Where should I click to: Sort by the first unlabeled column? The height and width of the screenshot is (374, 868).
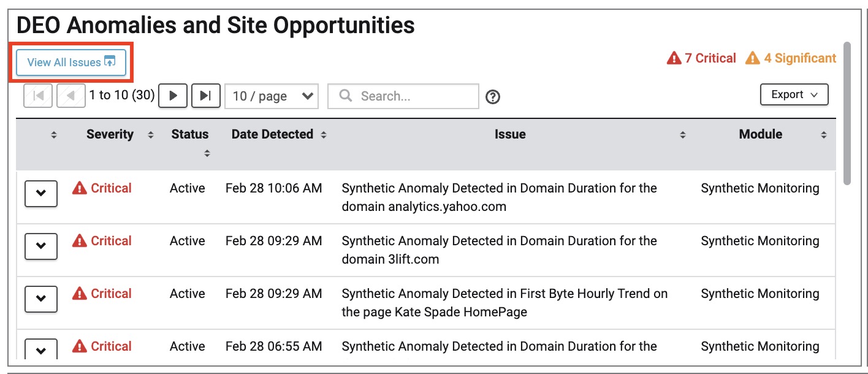(54, 135)
